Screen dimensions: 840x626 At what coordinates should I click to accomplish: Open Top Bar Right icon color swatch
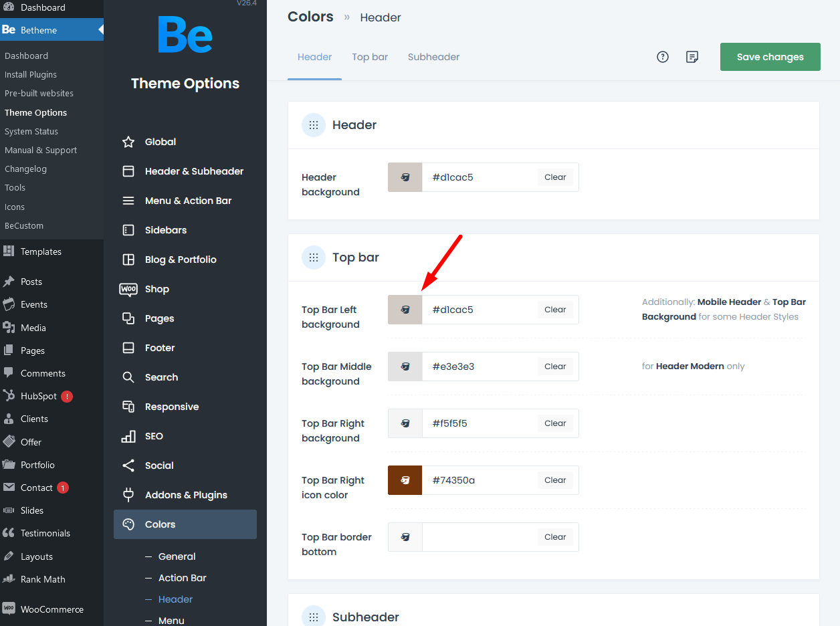coord(405,480)
